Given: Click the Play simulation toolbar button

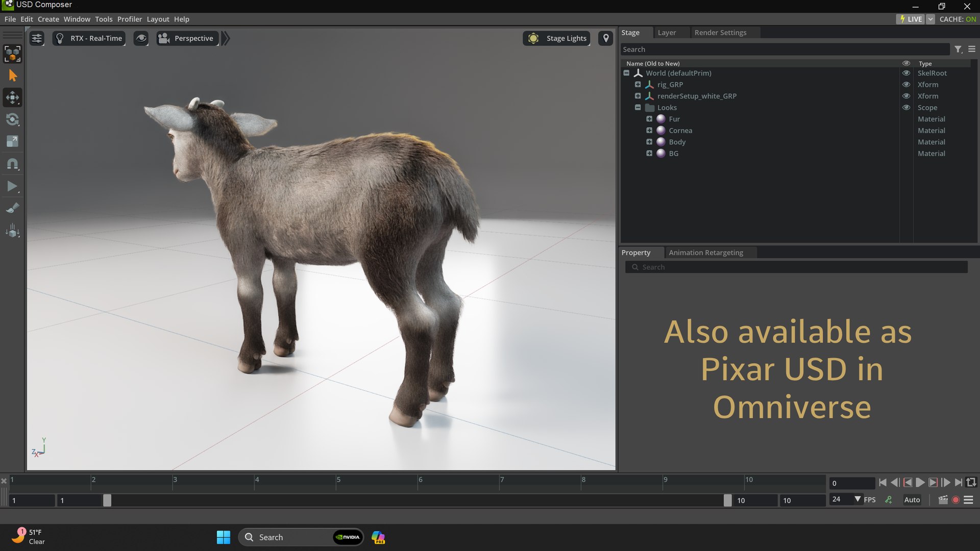Looking at the screenshot, I should [12, 186].
